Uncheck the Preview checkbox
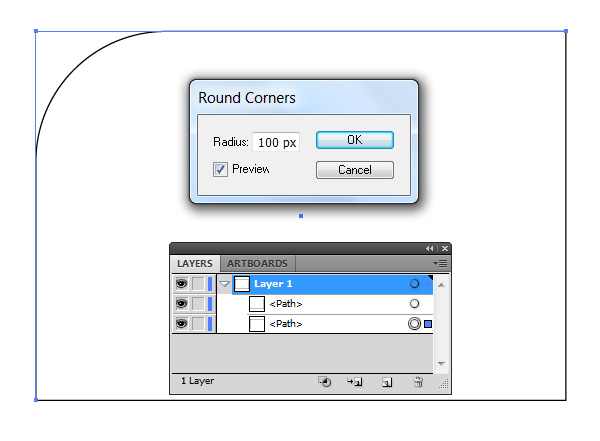The height and width of the screenshot is (441, 600). 220,169
